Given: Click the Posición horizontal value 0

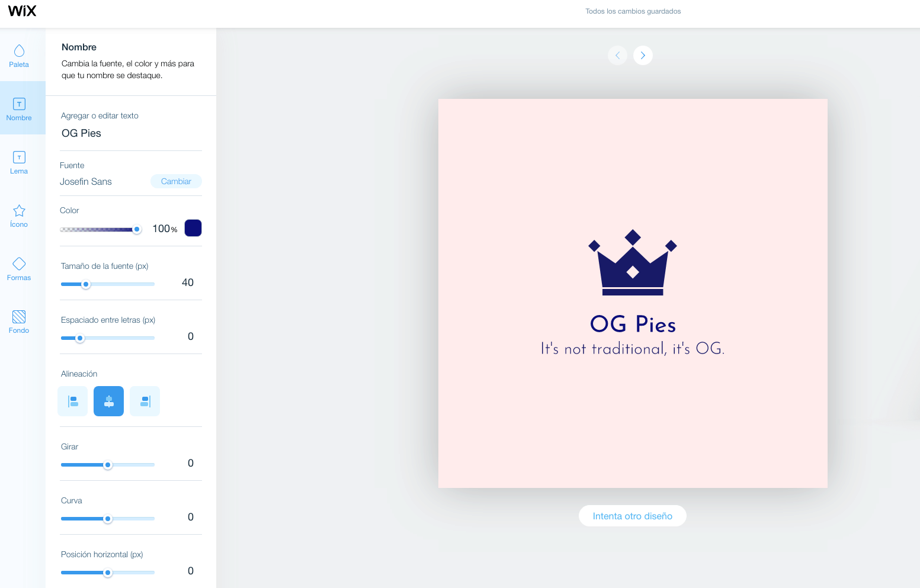Looking at the screenshot, I should click(x=191, y=571).
